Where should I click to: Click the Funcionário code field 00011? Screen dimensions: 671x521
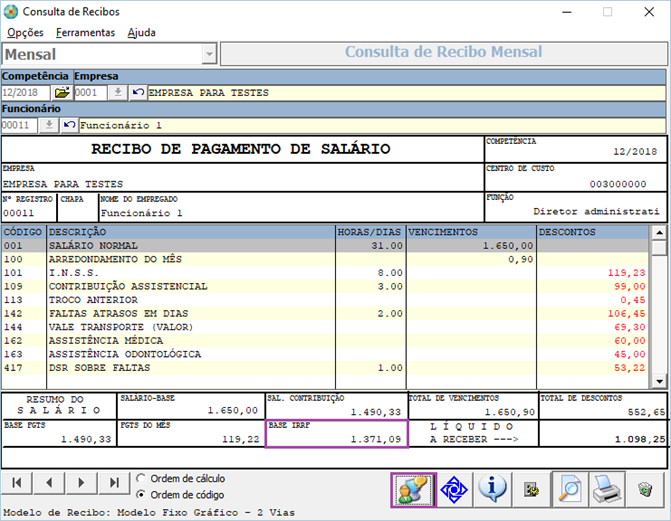coord(20,125)
